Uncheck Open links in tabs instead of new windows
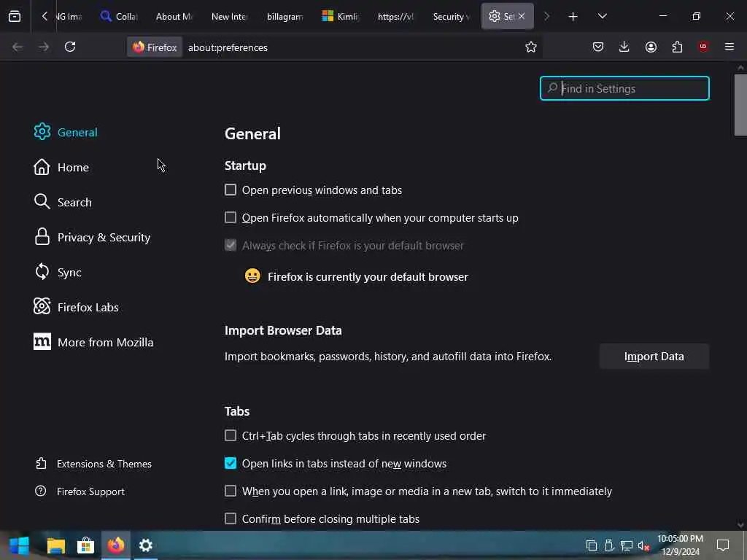 point(231,463)
